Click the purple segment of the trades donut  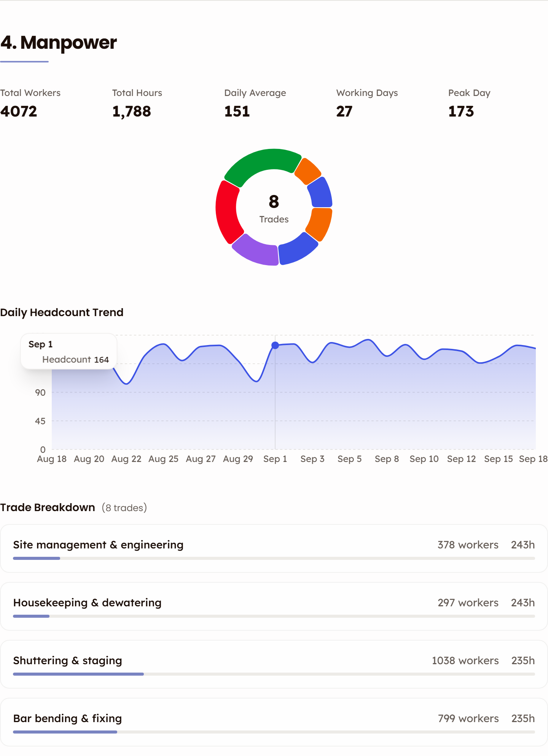click(257, 252)
